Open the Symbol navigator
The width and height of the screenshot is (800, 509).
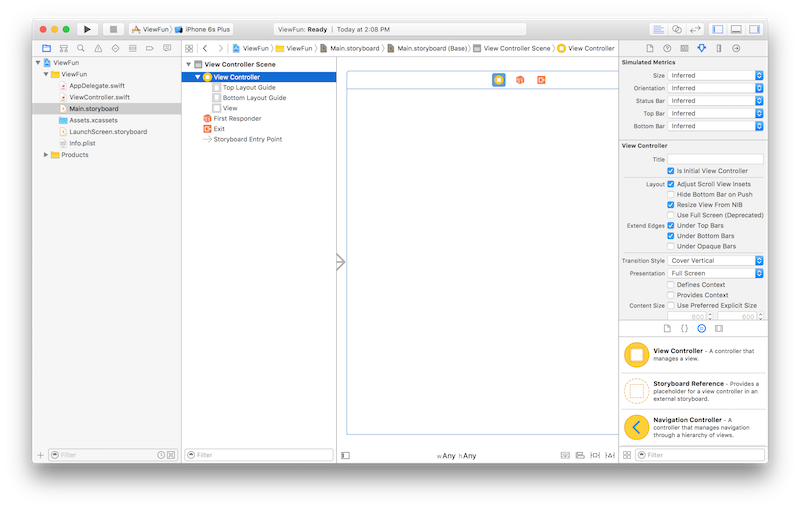pyautogui.click(x=64, y=48)
